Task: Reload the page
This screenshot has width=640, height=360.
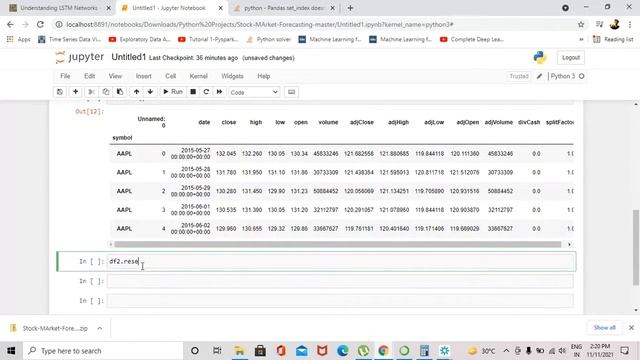Action: click(40, 24)
